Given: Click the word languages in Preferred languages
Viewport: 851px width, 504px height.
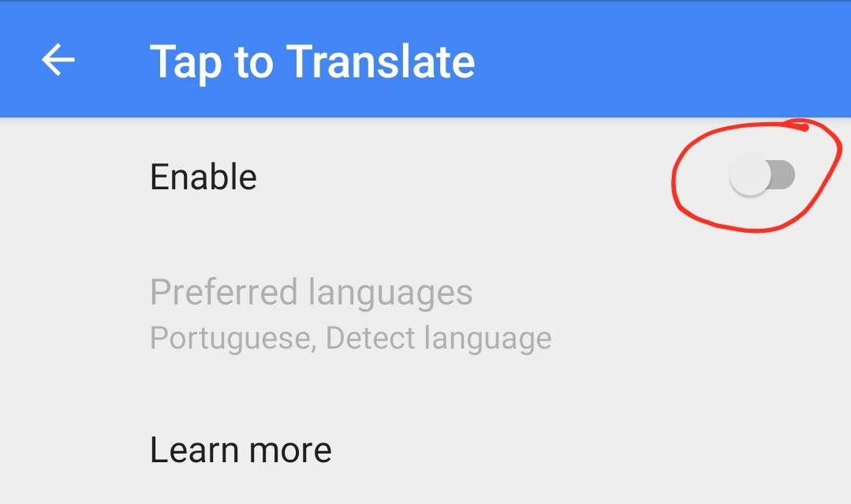Looking at the screenshot, I should tap(391, 293).
